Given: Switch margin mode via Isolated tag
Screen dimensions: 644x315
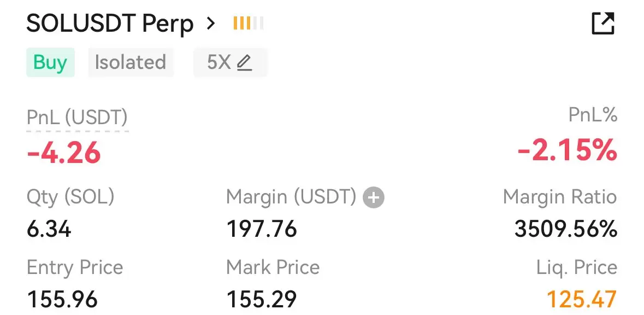Looking at the screenshot, I should point(131,62).
